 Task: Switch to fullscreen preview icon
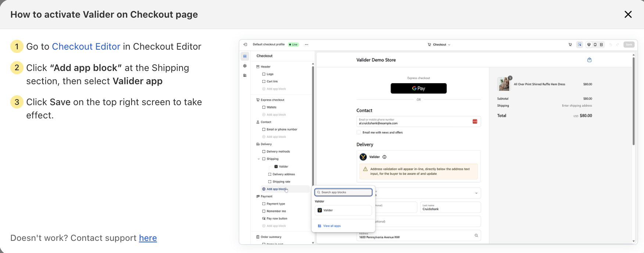(601, 44)
